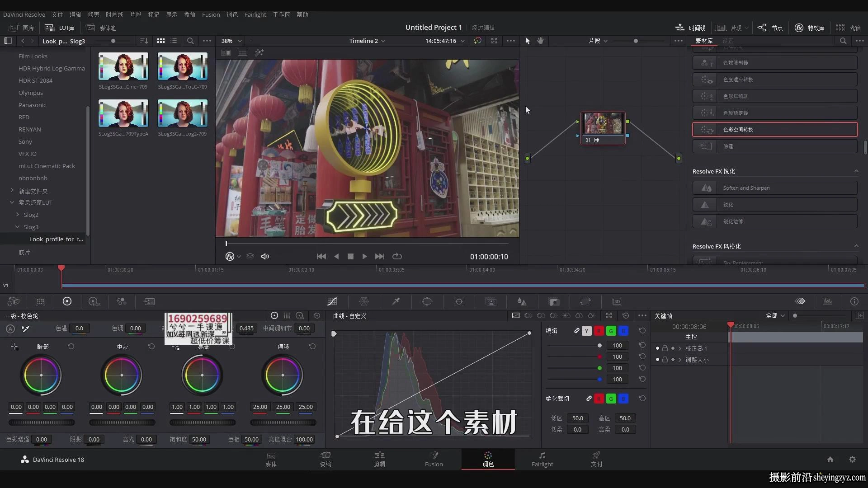The width and height of the screenshot is (868, 488).
Task: Show the 时间线 timeline panel
Action: (x=690, y=28)
